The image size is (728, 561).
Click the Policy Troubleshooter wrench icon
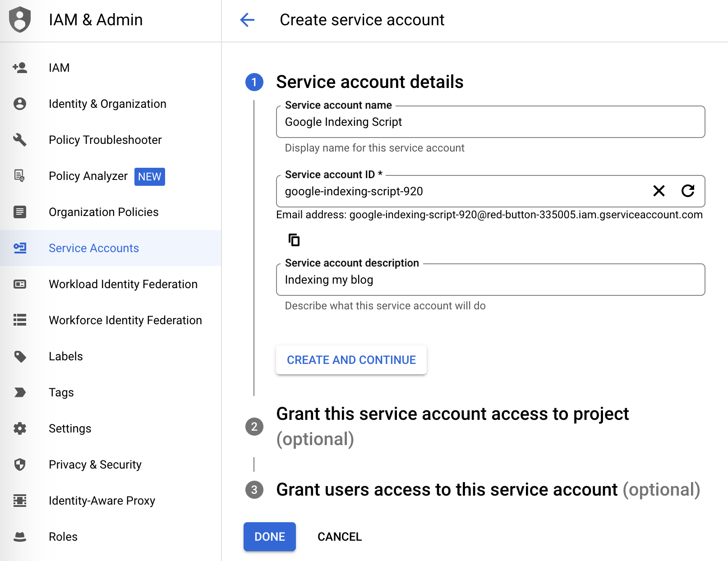20,140
